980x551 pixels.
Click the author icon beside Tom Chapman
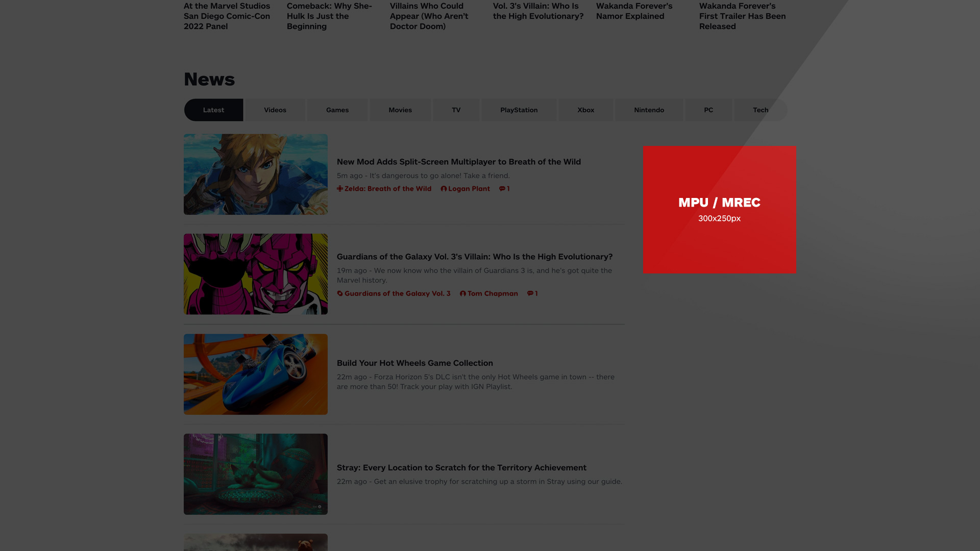462,293
